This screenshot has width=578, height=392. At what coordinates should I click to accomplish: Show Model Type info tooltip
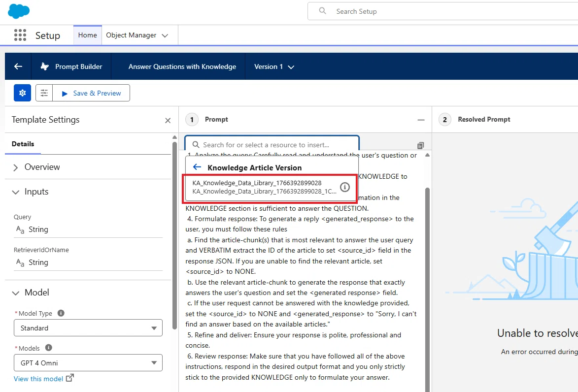coord(61,313)
